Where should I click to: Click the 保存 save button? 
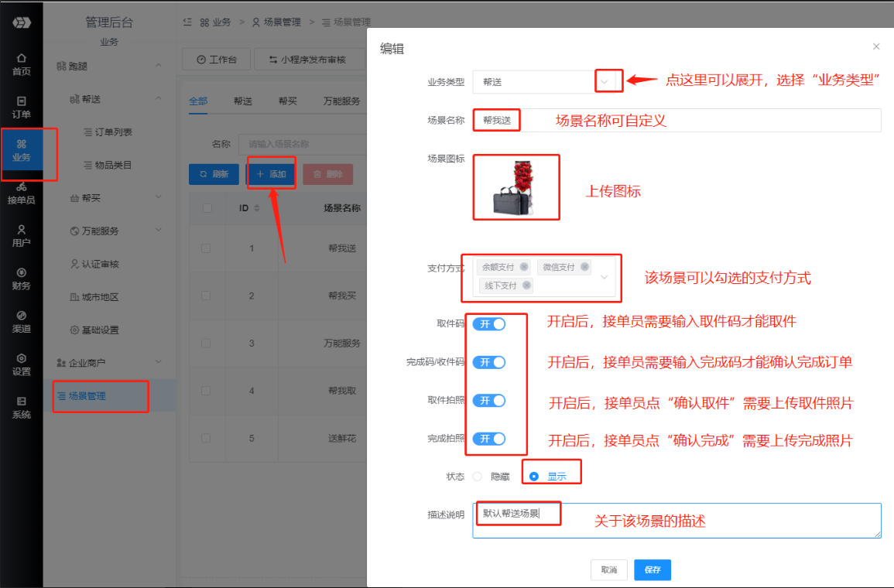pyautogui.click(x=652, y=569)
